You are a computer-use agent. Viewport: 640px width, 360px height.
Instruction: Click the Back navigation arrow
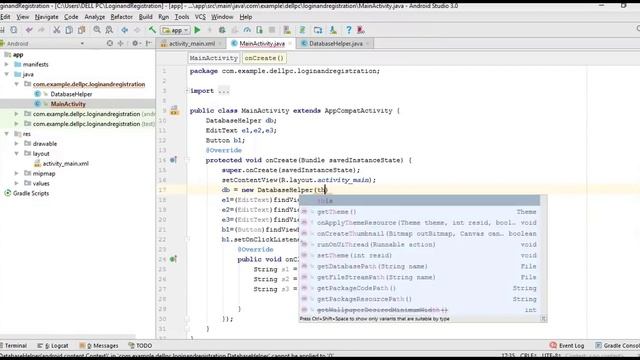pos(124,30)
